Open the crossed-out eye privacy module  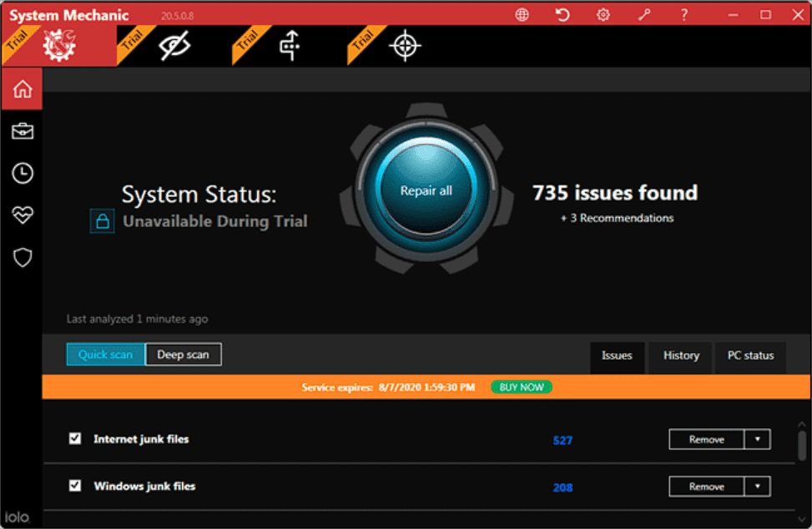click(x=174, y=46)
